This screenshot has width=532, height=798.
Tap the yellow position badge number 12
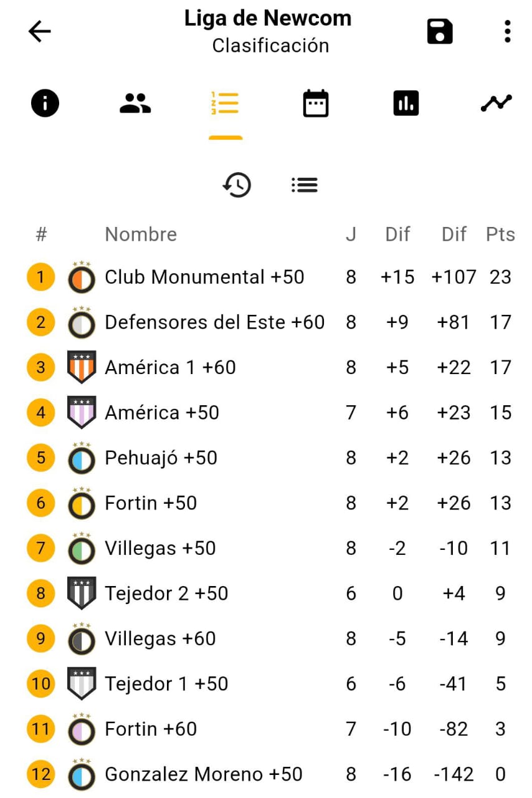click(40, 774)
